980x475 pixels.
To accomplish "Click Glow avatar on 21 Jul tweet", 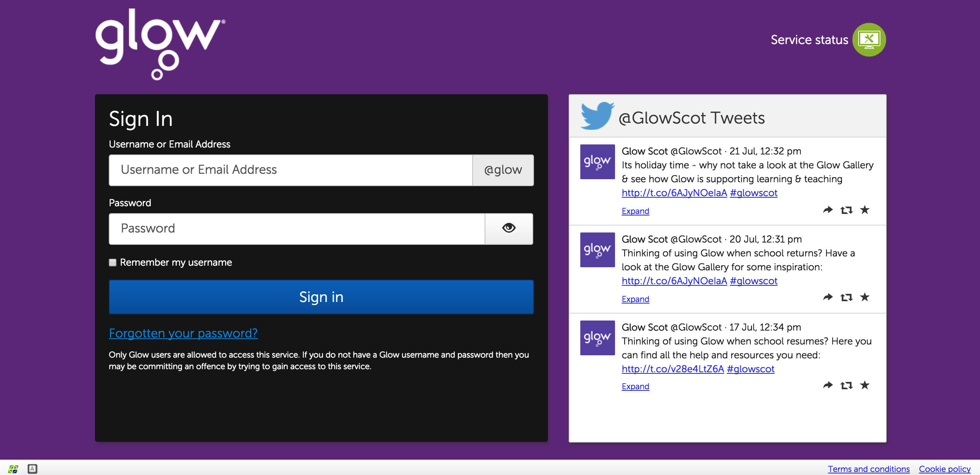I will coord(597,162).
